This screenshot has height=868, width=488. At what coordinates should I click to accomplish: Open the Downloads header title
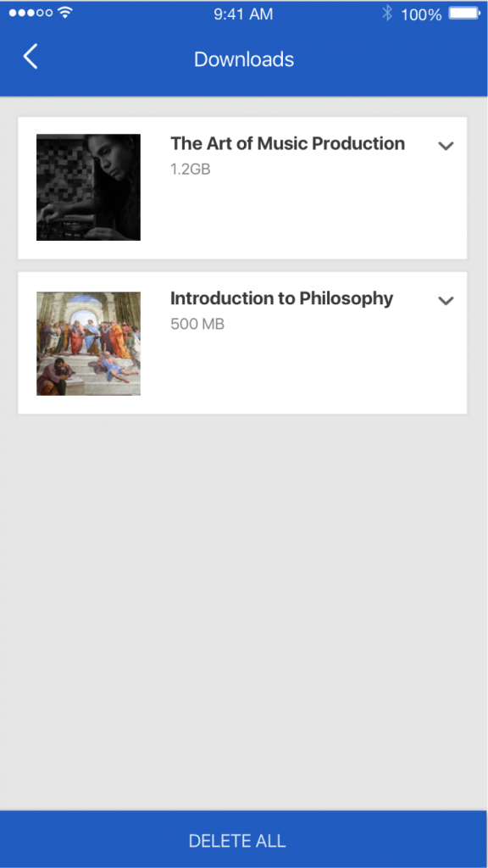pos(244,59)
